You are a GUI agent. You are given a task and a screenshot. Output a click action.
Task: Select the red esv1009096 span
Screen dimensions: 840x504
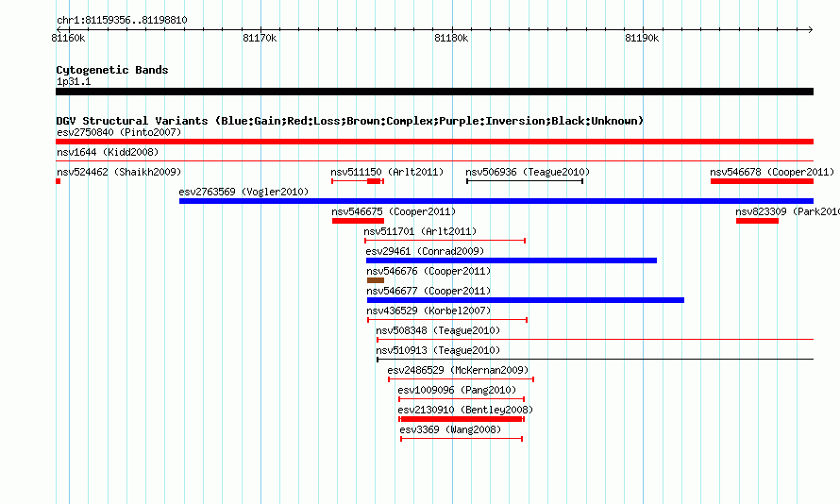[462, 399]
